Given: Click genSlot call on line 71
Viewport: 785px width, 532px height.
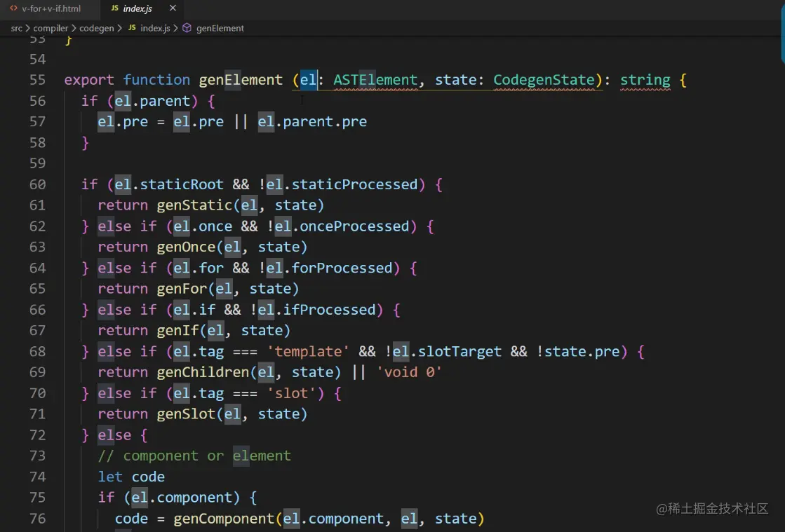Looking at the screenshot, I should point(186,414).
